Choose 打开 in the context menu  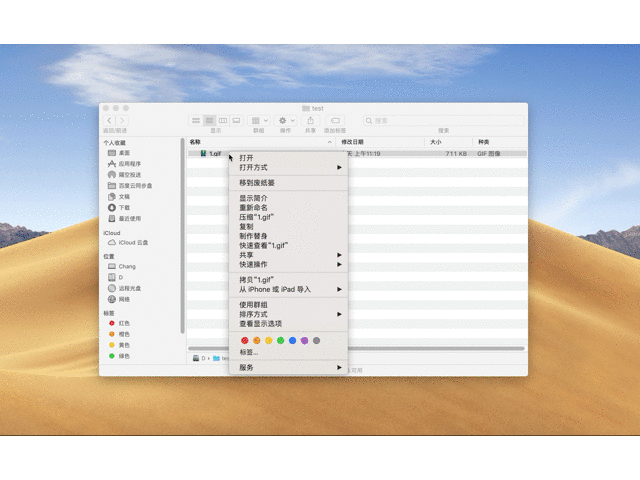(x=289, y=158)
